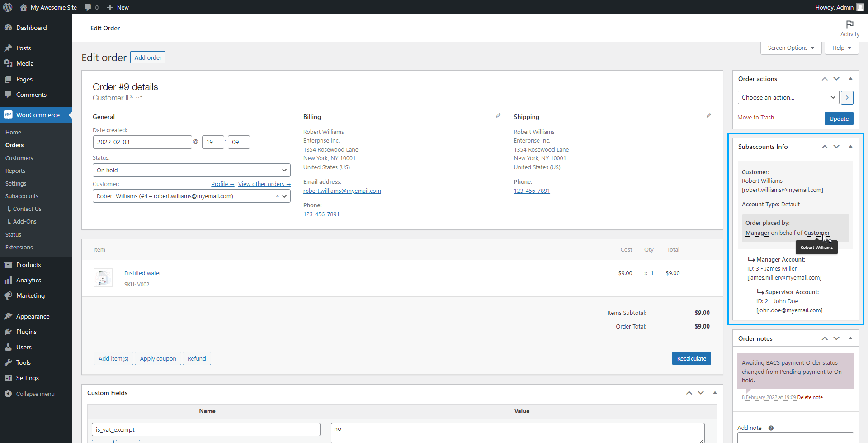Click Move to Trash link

pos(755,117)
